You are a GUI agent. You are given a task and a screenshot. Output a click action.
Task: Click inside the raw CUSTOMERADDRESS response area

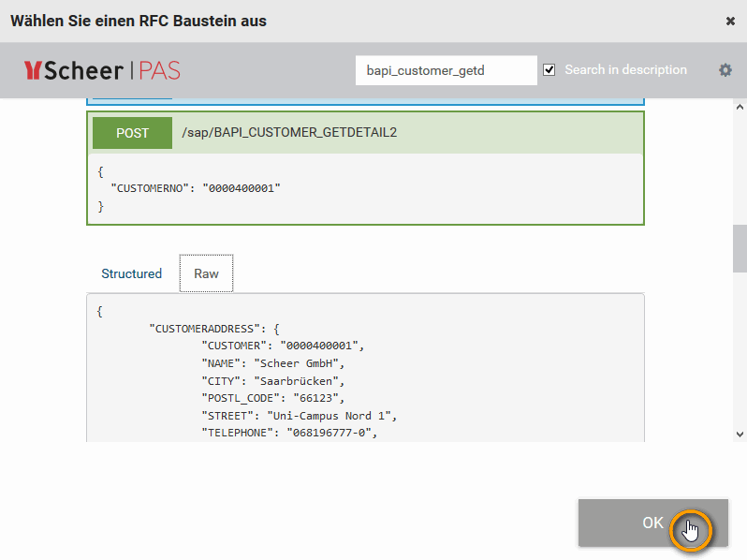click(421, 375)
